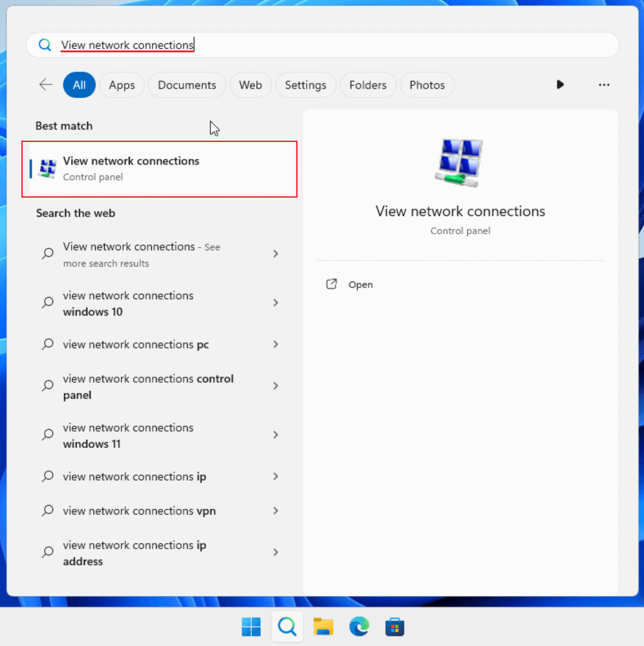
Task: Click the Open external-link icon
Action: pyautogui.click(x=331, y=284)
